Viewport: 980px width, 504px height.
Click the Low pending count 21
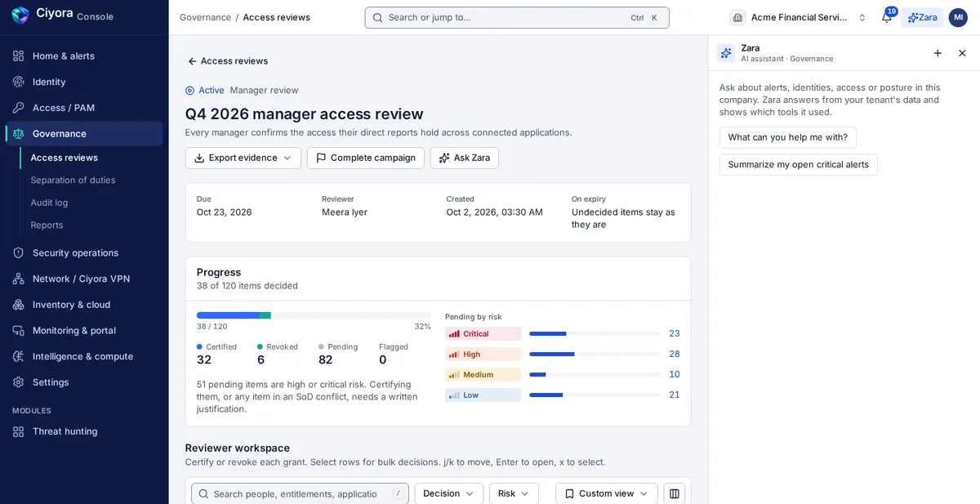(675, 395)
